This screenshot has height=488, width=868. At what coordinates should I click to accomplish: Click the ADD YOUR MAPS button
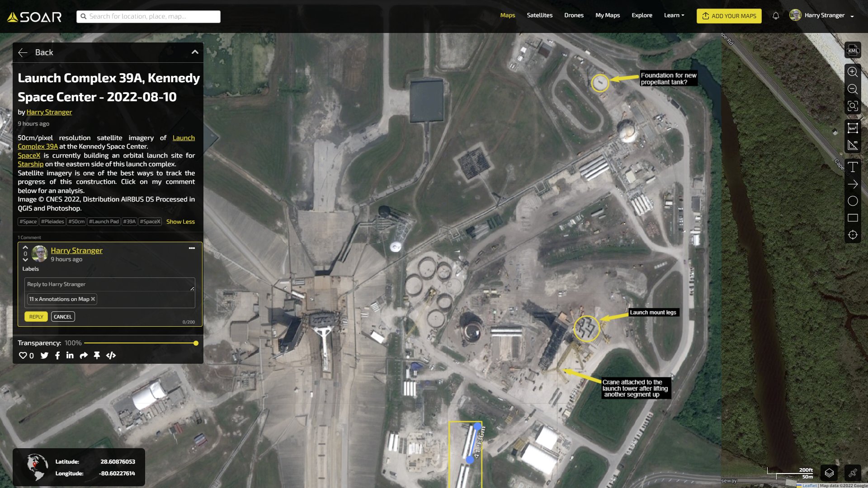point(729,16)
